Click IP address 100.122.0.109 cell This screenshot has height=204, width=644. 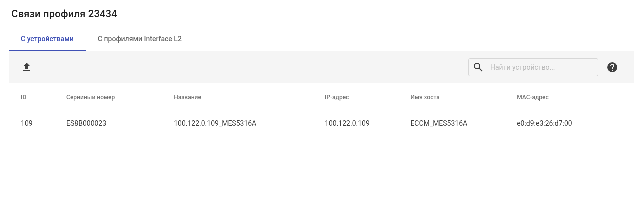point(347,123)
